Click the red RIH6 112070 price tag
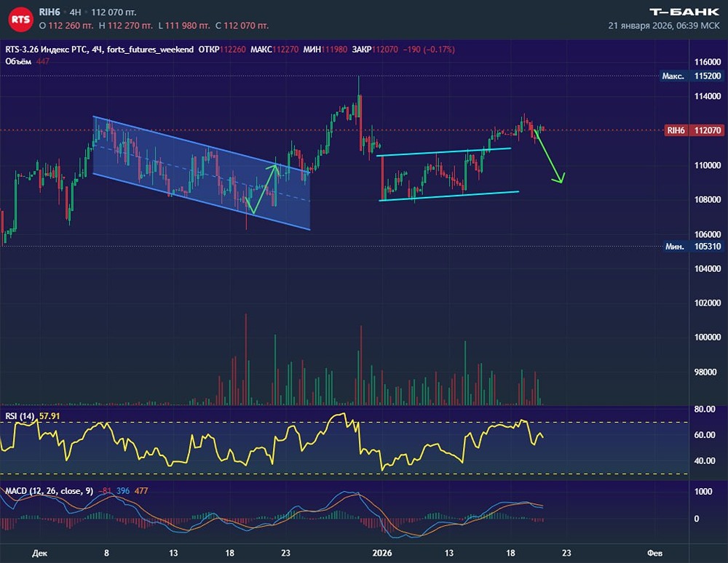728x563 pixels. click(x=694, y=130)
